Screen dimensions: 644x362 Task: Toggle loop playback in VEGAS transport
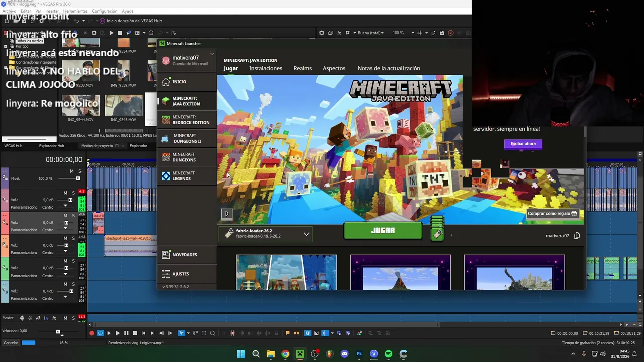click(100, 333)
